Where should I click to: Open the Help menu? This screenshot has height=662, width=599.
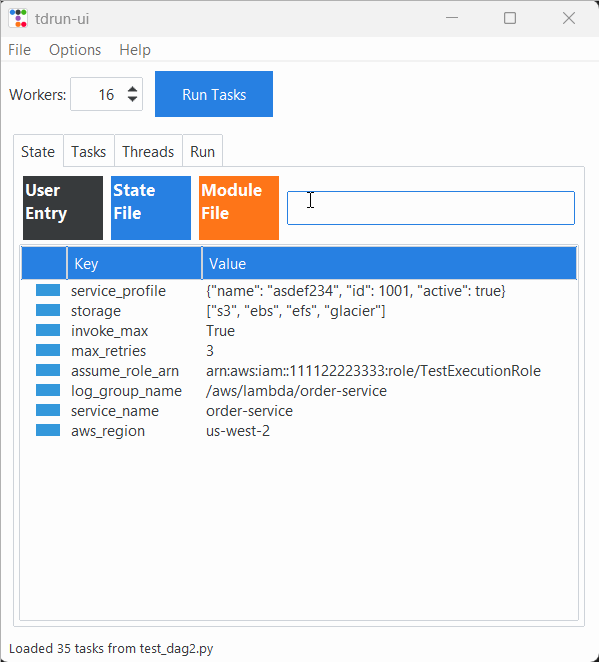pos(135,50)
